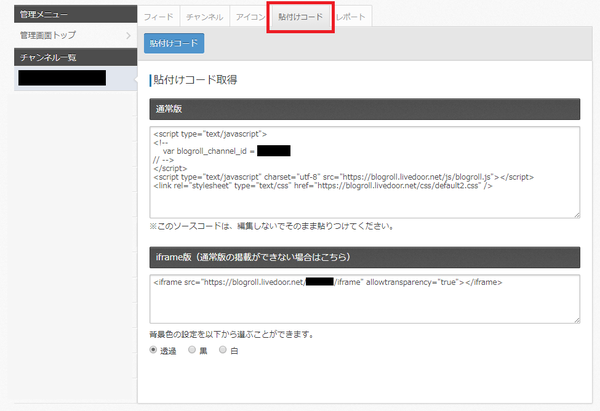The width and height of the screenshot is (600, 411).
Task: Click the blogroll_channel_id line in the code
Action: tap(227, 151)
